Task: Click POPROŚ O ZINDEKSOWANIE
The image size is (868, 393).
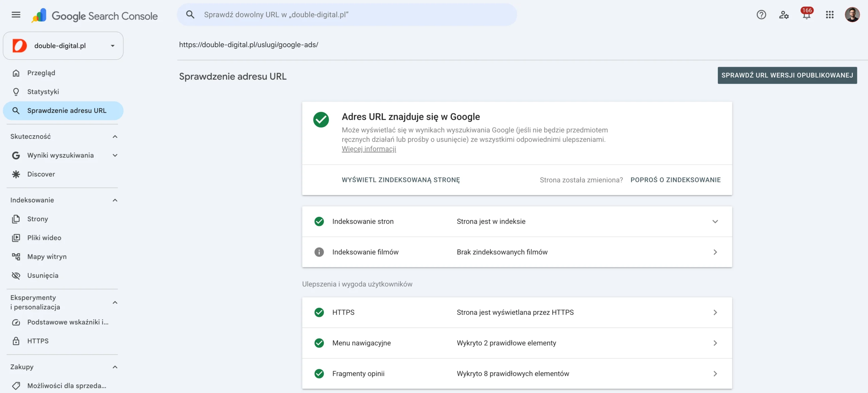Action: pyautogui.click(x=675, y=180)
